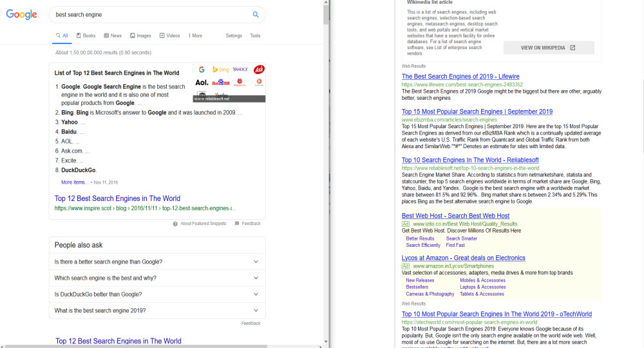Viewport: 644px width, 348px height.
Task: Click the Google logo
Action: pos(21,14)
